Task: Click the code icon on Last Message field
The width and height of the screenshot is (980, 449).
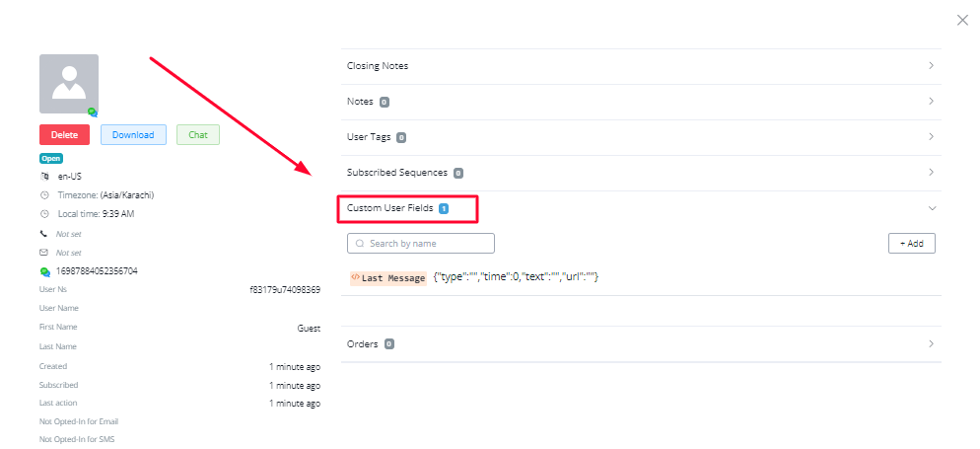Action: tap(355, 278)
